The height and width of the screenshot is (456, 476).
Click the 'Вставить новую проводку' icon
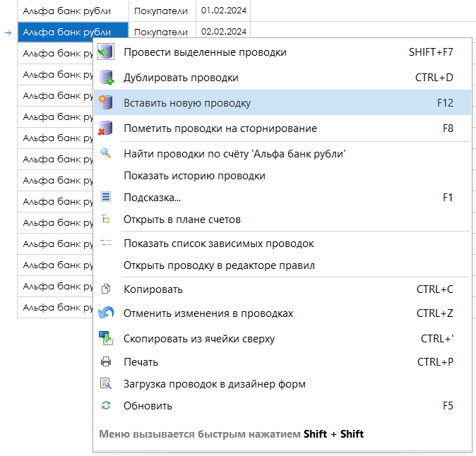click(x=106, y=103)
